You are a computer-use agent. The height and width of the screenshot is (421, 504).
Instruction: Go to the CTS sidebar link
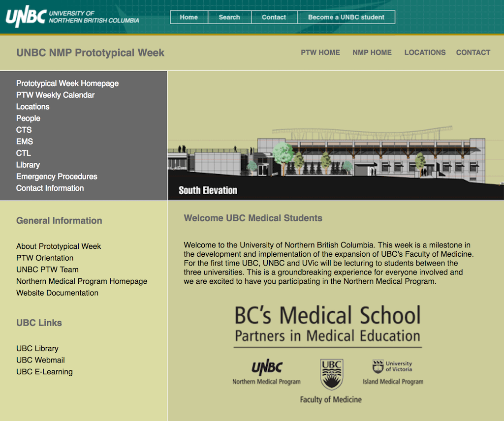[x=24, y=130]
